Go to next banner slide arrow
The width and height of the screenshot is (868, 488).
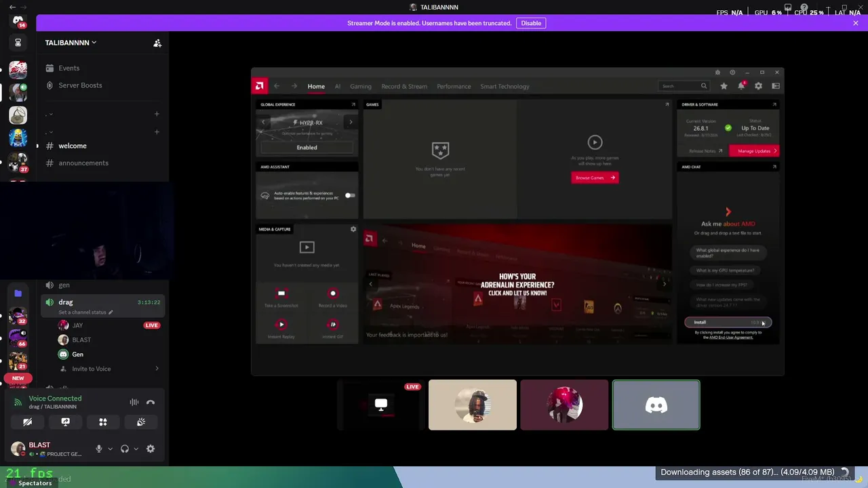coord(664,284)
